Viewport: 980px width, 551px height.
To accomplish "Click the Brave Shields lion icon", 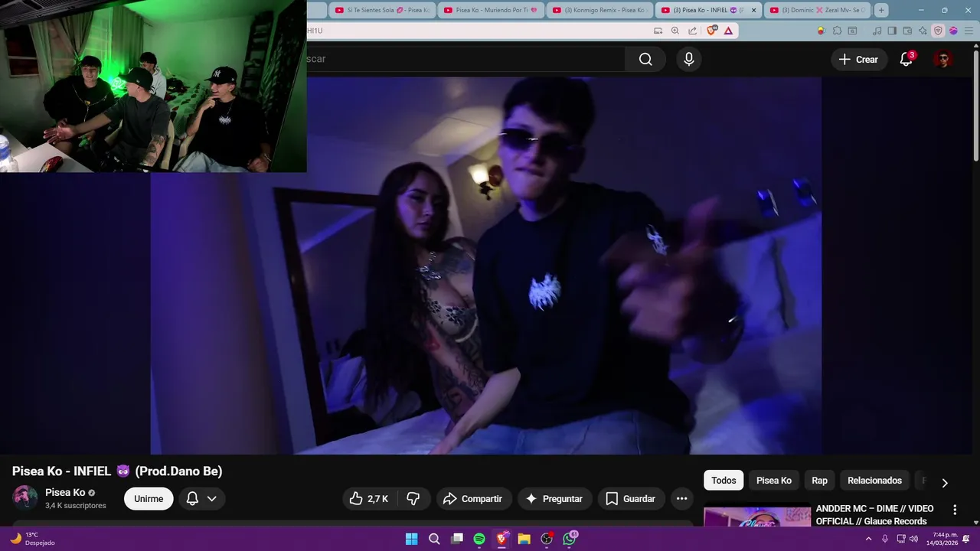I will 712,31.
